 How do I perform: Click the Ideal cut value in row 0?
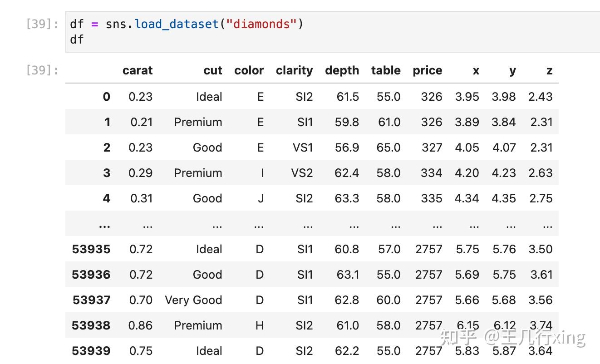click(x=210, y=96)
